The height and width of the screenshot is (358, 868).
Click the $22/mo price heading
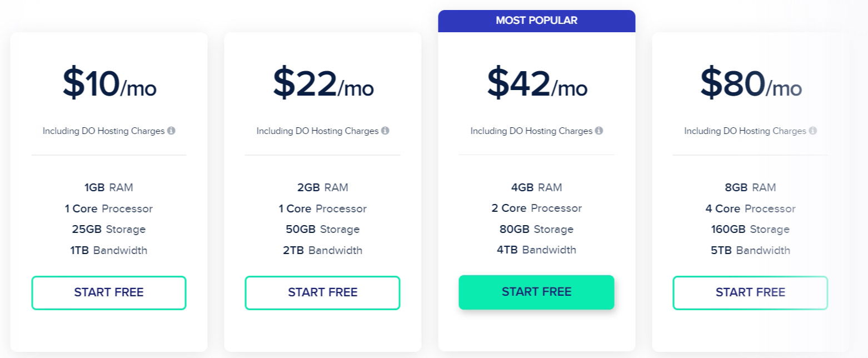(322, 84)
